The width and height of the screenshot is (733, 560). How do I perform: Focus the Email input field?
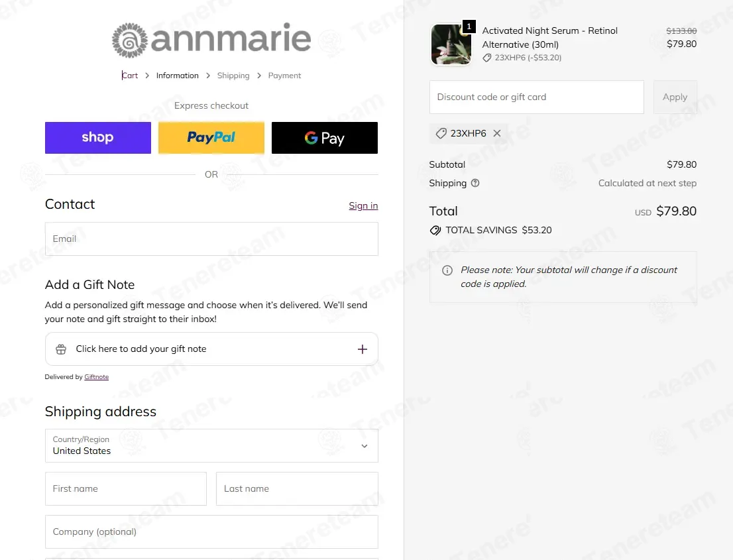click(211, 239)
